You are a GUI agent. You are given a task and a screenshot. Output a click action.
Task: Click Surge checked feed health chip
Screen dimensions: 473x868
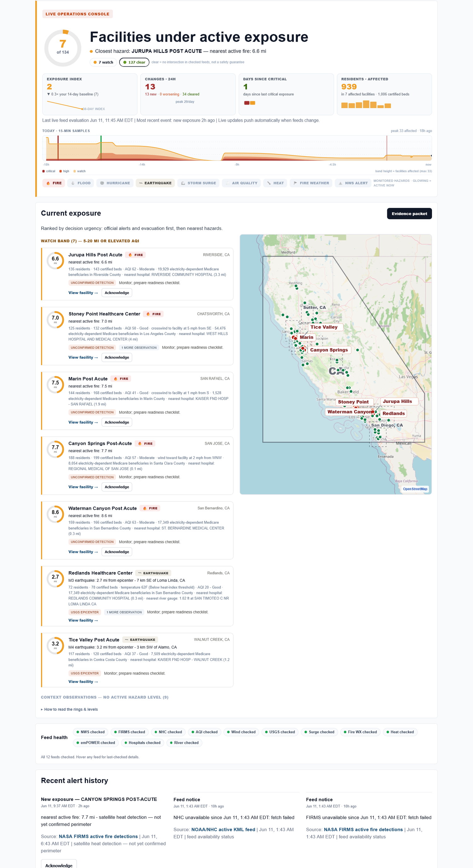(319, 732)
